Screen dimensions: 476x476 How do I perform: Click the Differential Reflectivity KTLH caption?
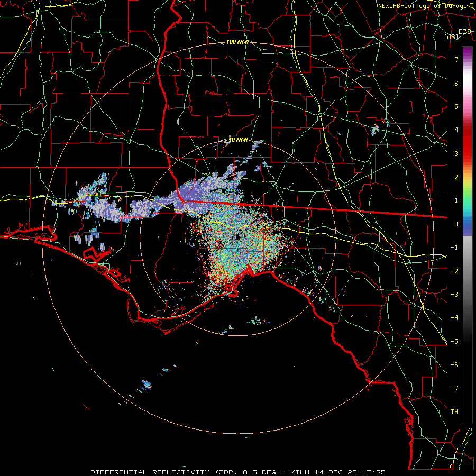[238, 472]
